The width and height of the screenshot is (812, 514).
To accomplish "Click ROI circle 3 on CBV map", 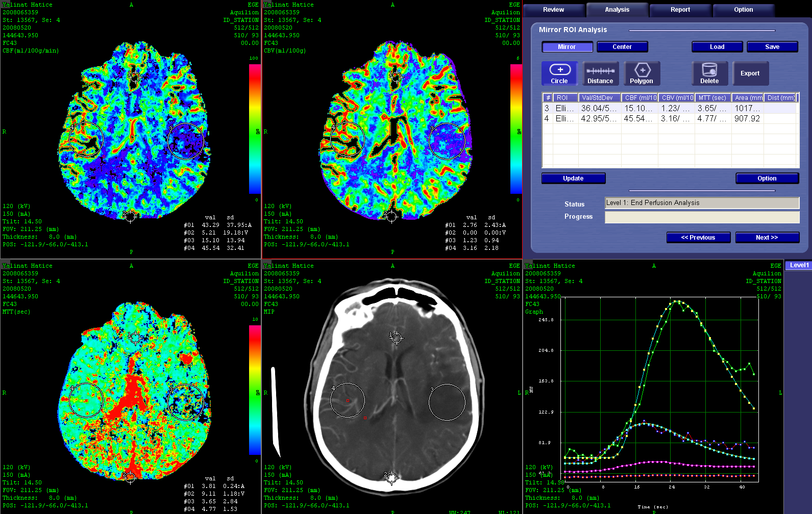I will [x=447, y=141].
